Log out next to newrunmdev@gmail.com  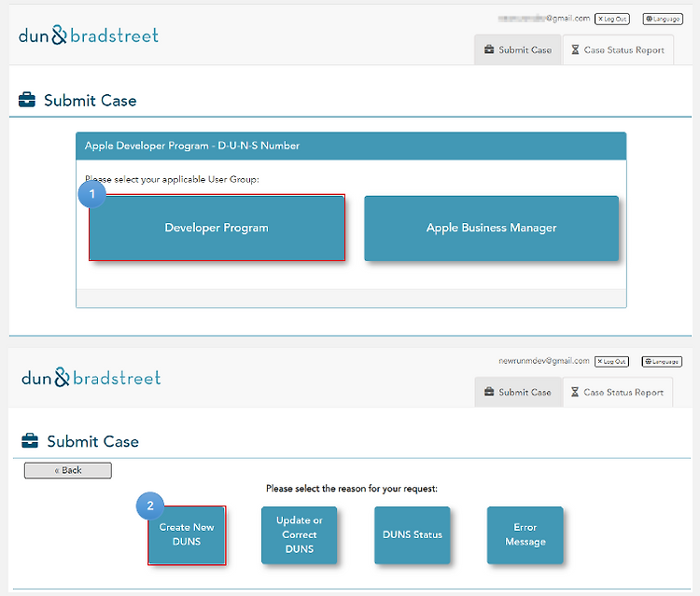(611, 361)
